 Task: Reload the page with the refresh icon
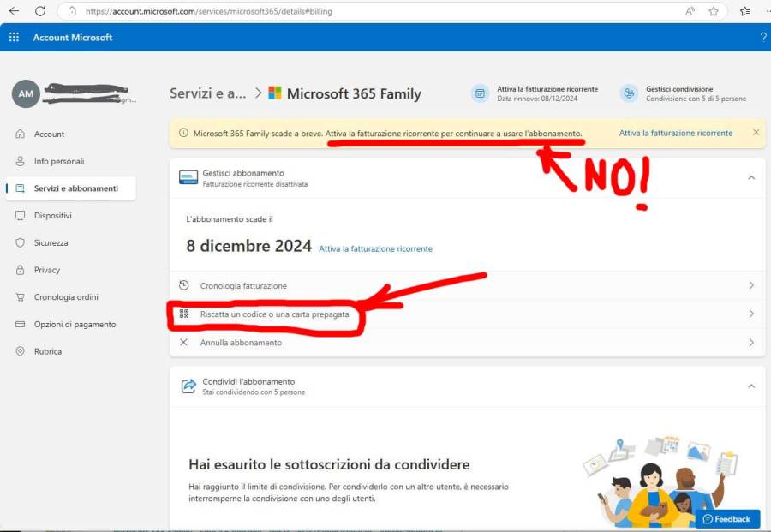click(x=39, y=11)
